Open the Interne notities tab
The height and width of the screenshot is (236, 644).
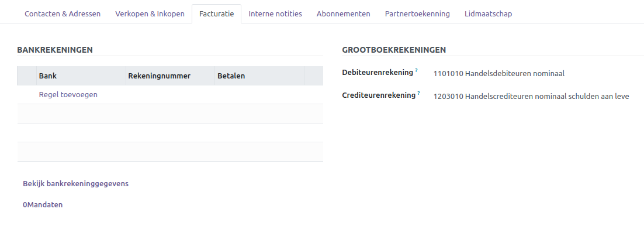point(275,13)
